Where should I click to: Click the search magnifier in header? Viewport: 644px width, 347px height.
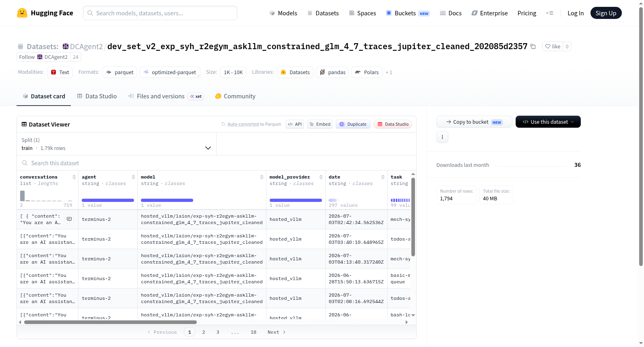(x=90, y=13)
